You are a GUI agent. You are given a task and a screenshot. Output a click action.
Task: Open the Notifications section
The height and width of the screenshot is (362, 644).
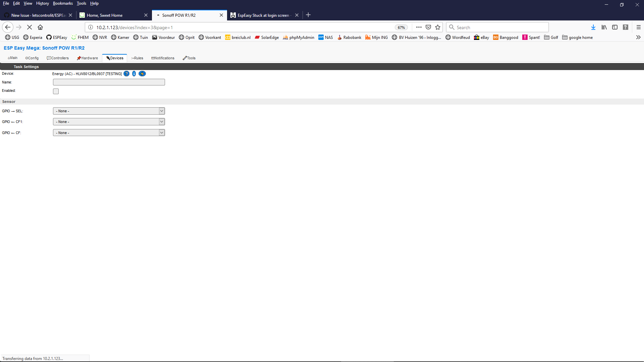[163, 58]
